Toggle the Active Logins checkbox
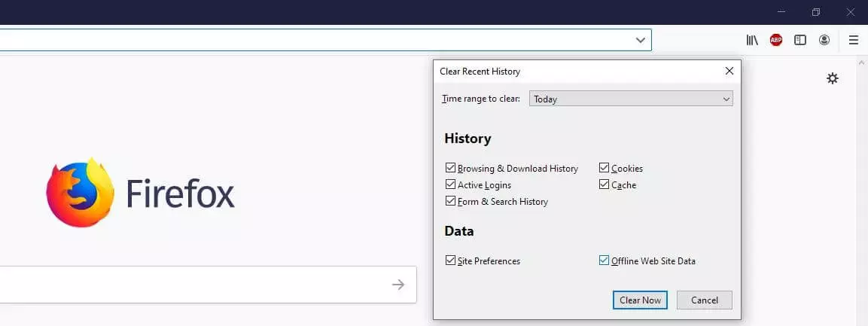The image size is (868, 326). [x=451, y=184]
